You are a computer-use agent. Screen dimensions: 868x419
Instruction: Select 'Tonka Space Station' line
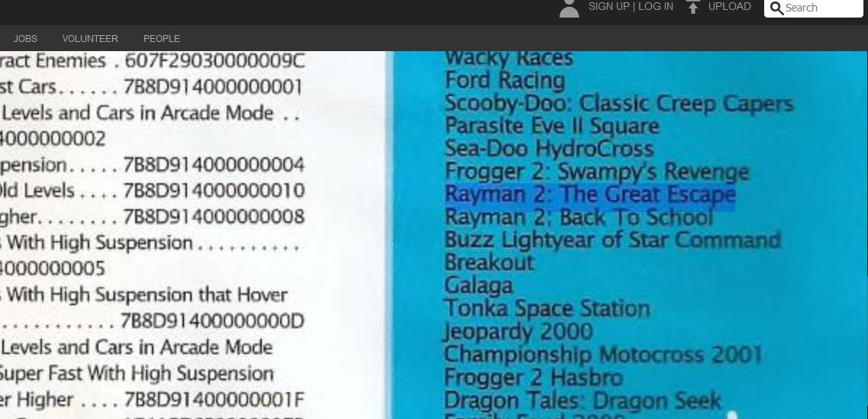tap(547, 308)
